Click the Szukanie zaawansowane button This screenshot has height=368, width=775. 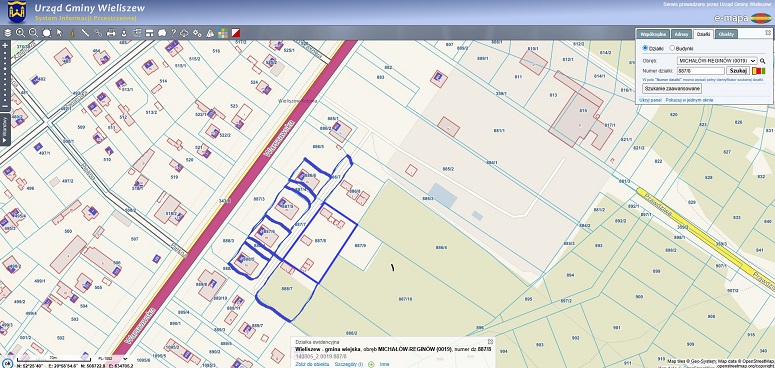(672, 88)
